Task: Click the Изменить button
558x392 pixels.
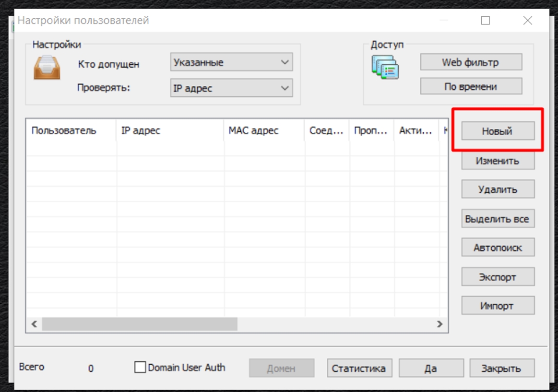Action: (498, 161)
